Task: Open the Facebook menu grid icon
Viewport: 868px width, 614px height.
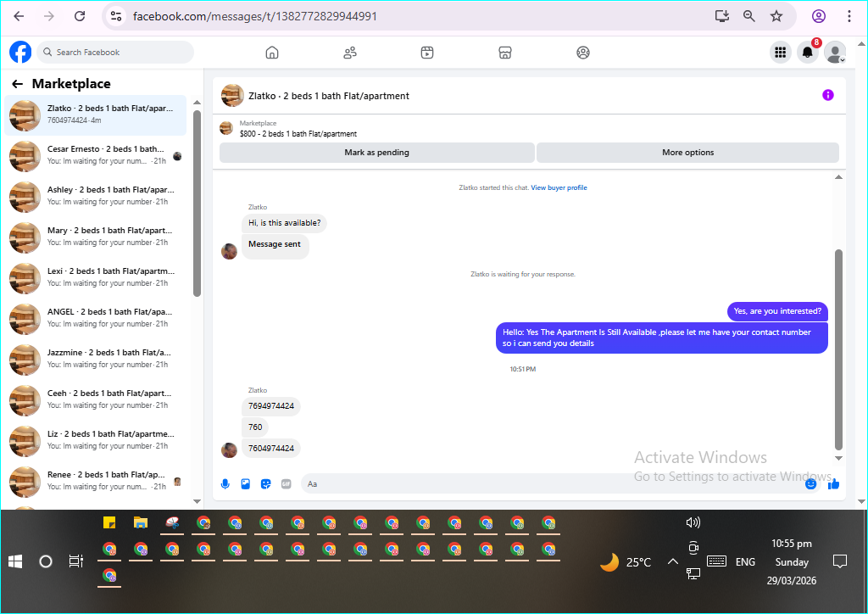Action: coord(781,53)
